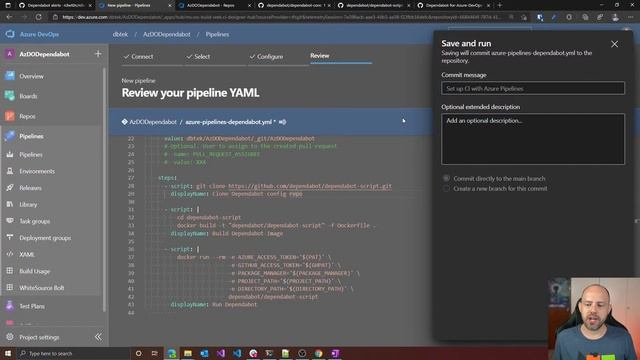Click the taskbar search box
This screenshot has height=360, width=640.
pyautogui.click(x=73, y=353)
